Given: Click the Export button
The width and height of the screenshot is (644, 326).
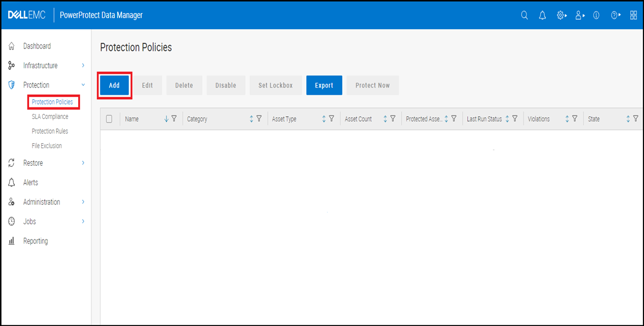Looking at the screenshot, I should [324, 85].
